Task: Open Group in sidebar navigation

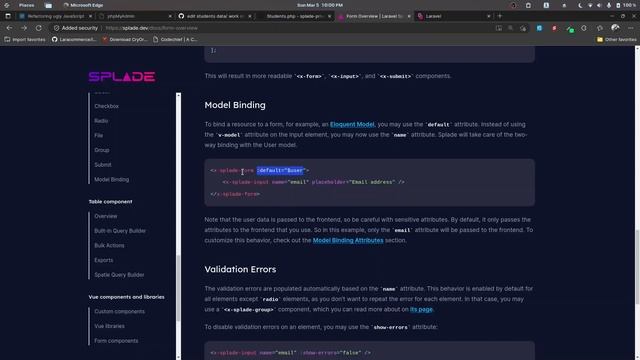Action: click(x=102, y=150)
